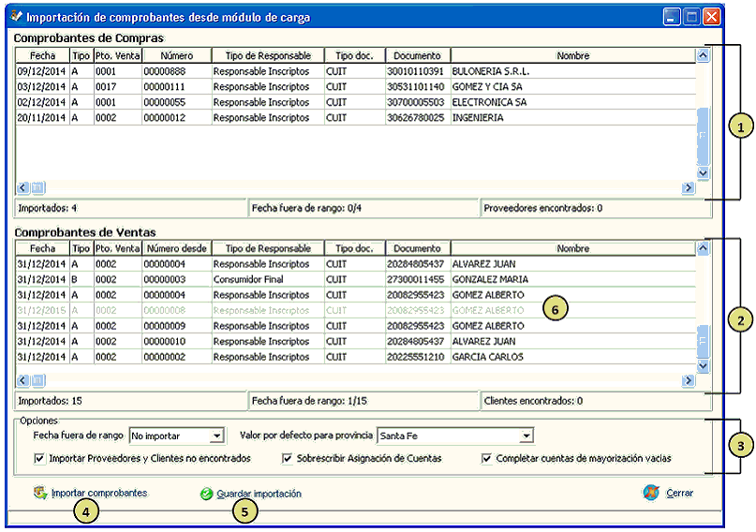756x532 pixels.
Task: Open the Fecha fuera de rango dropdown
Action: (x=217, y=436)
